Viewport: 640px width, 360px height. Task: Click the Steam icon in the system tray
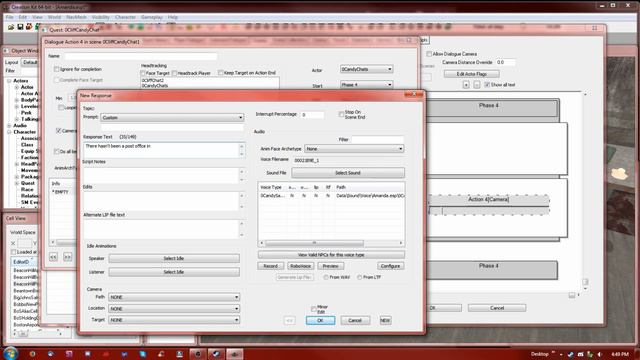[x=570, y=354]
